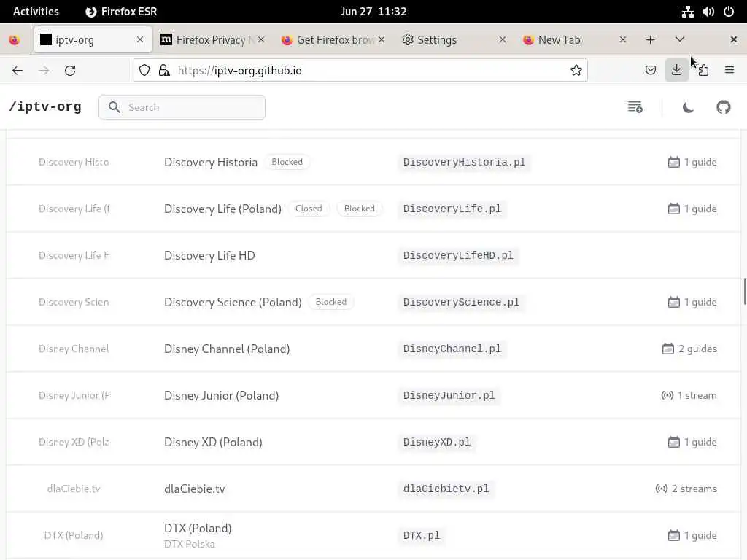Switch to the Settings tab

point(453,40)
